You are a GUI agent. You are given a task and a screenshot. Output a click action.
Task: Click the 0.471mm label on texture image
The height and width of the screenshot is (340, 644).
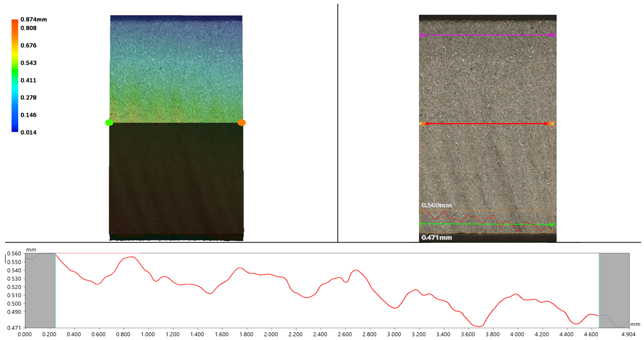pos(436,237)
